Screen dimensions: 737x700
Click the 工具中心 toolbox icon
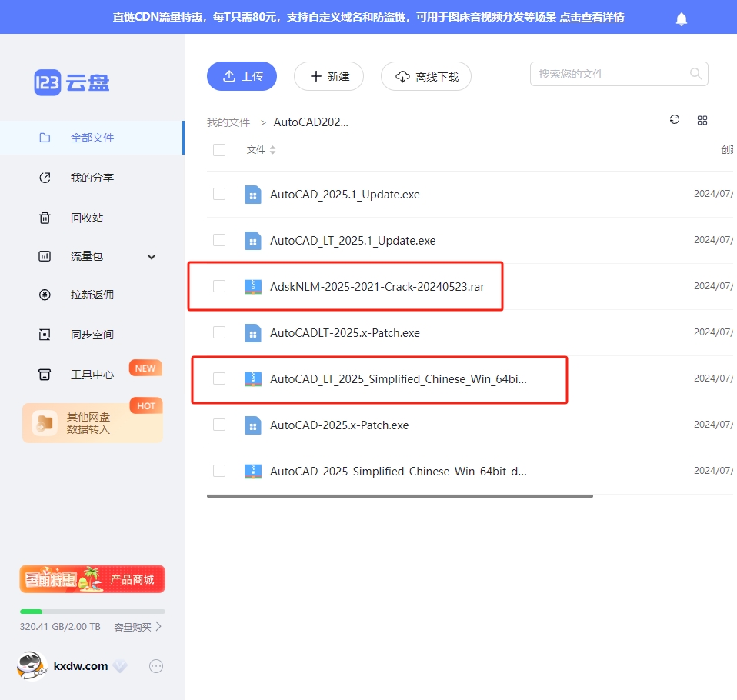click(x=45, y=375)
